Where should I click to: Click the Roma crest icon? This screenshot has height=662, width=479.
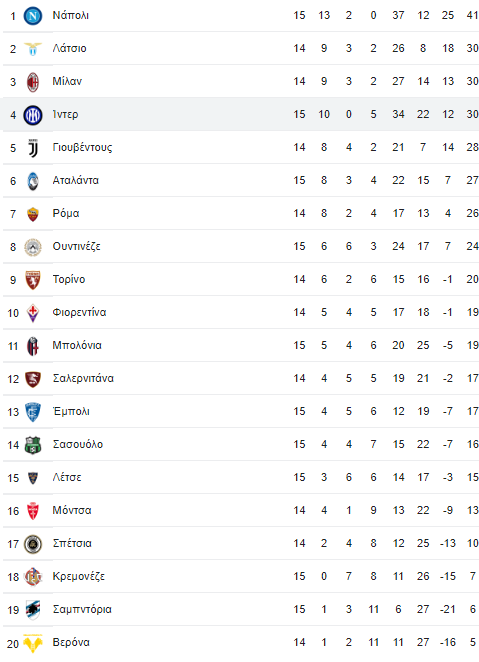(x=33, y=214)
